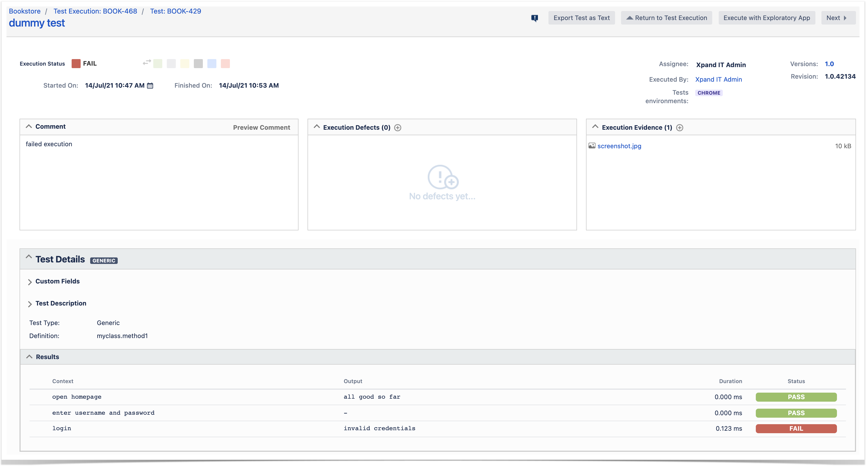Click the Context column header
The height and width of the screenshot is (467, 868).
click(63, 381)
